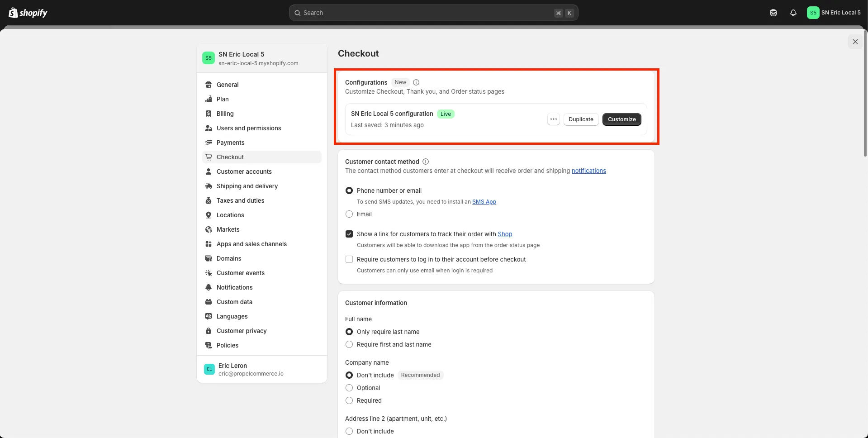Screen dimensions: 868x438
Task: Uncheck Show a link to track order
Action: [x=349, y=234]
